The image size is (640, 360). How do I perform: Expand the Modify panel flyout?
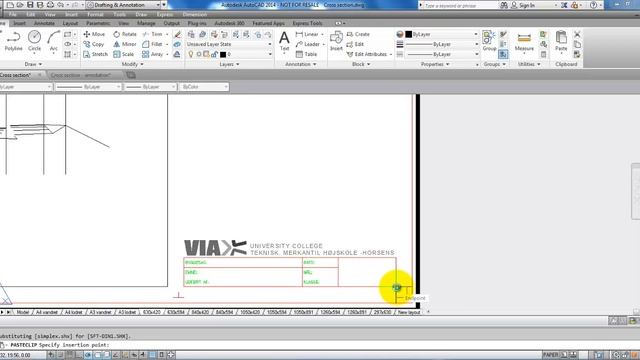[133, 64]
